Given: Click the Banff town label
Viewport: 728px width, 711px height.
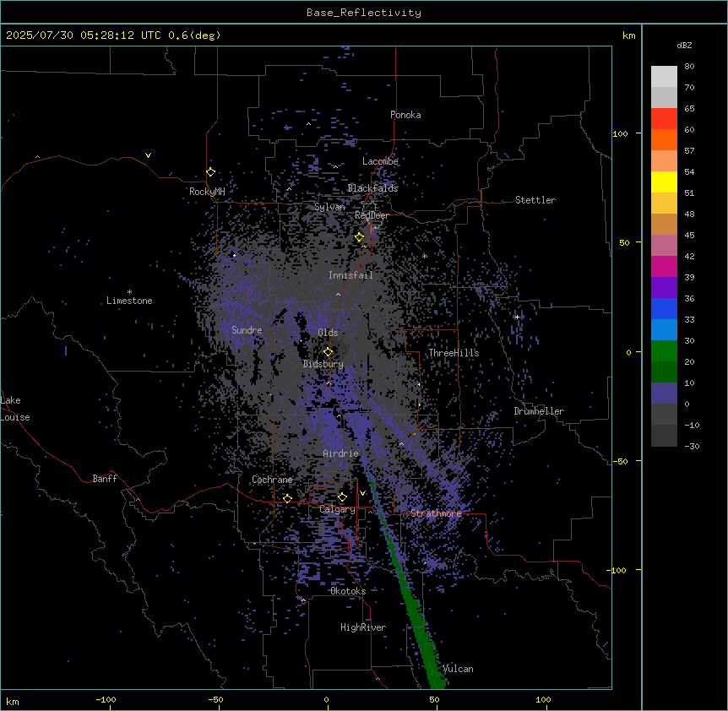Looking at the screenshot, I should coord(105,479).
